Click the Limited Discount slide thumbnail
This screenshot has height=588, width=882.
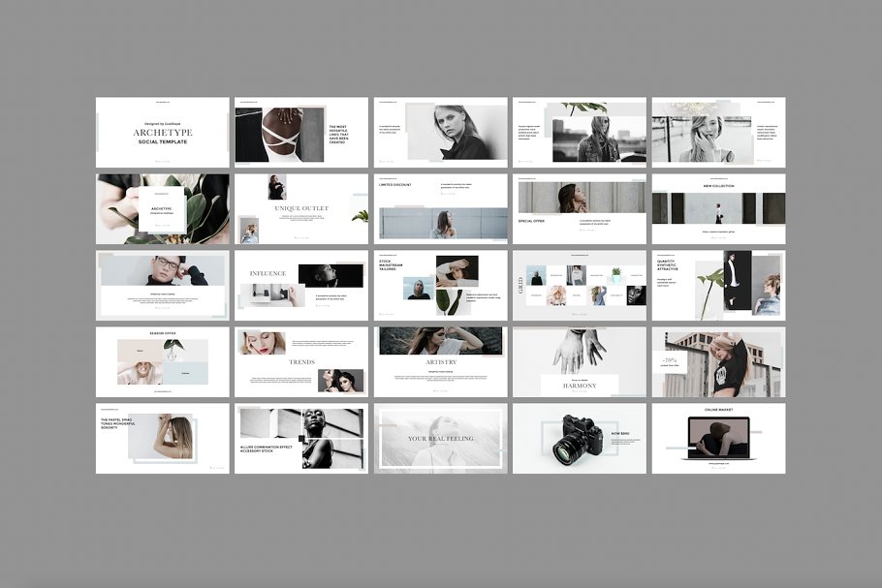pos(440,208)
